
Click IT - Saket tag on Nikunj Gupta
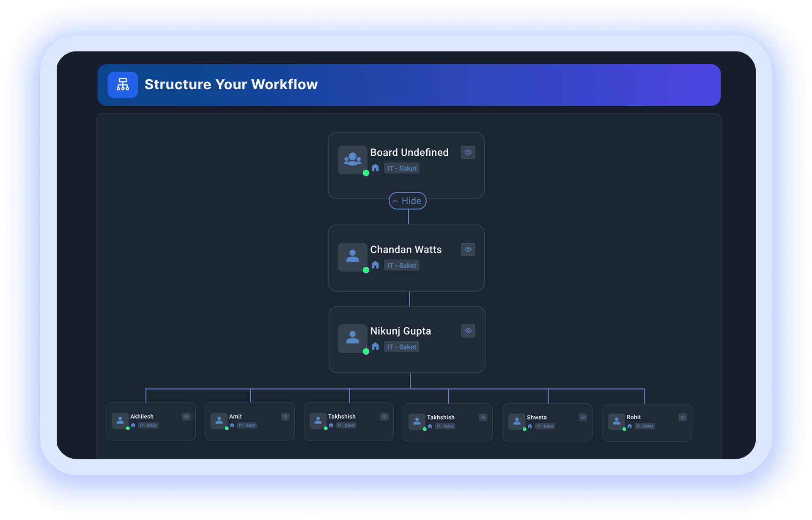(401, 347)
